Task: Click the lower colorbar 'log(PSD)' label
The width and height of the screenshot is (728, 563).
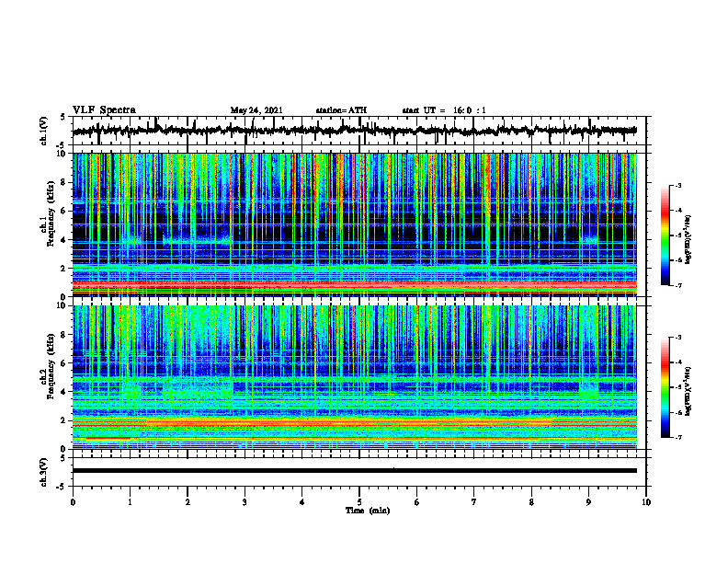Action: (x=688, y=391)
